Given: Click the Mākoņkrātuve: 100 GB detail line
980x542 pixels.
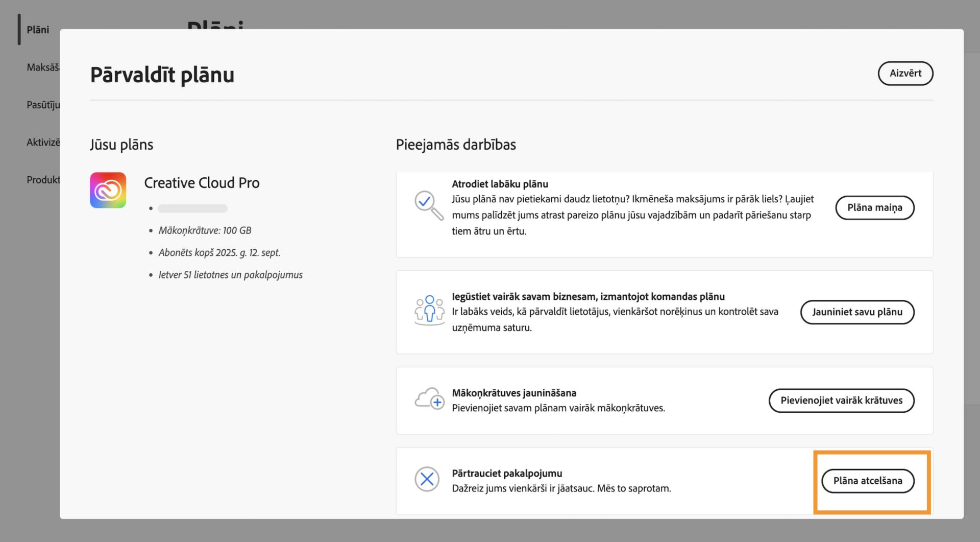Looking at the screenshot, I should 204,230.
